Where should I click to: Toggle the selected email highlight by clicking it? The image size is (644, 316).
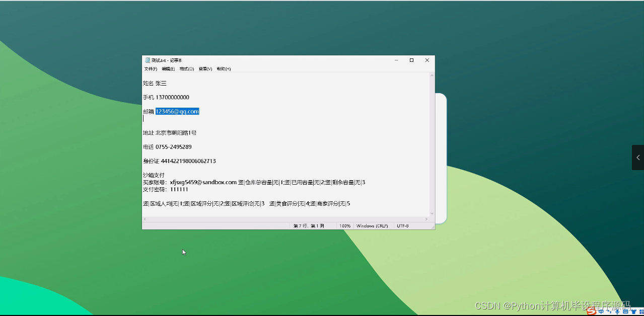176,111
